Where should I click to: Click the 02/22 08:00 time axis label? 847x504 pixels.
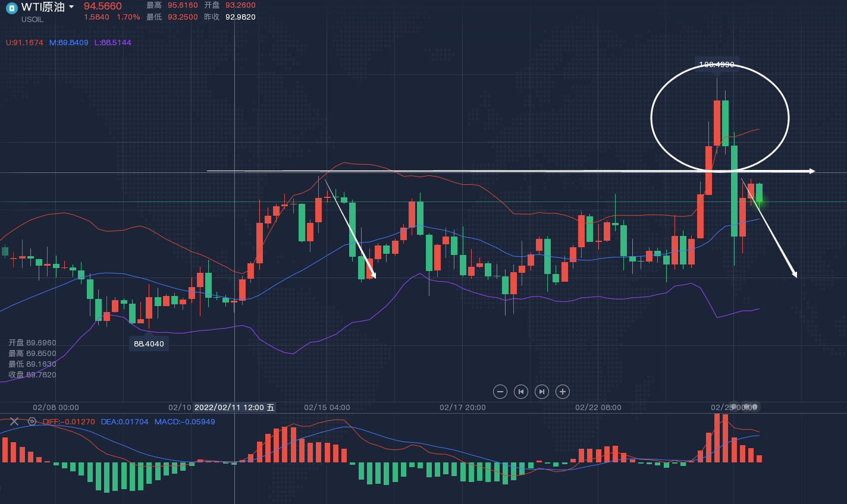pyautogui.click(x=598, y=408)
